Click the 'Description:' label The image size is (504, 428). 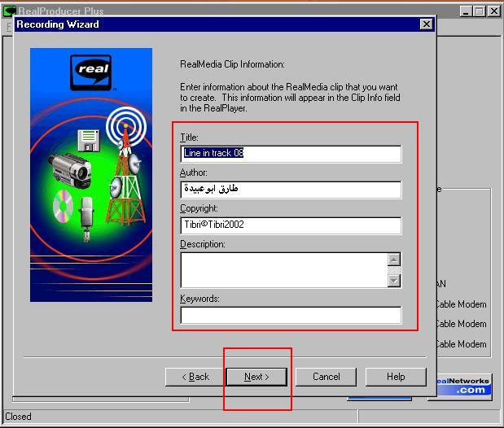tap(203, 244)
